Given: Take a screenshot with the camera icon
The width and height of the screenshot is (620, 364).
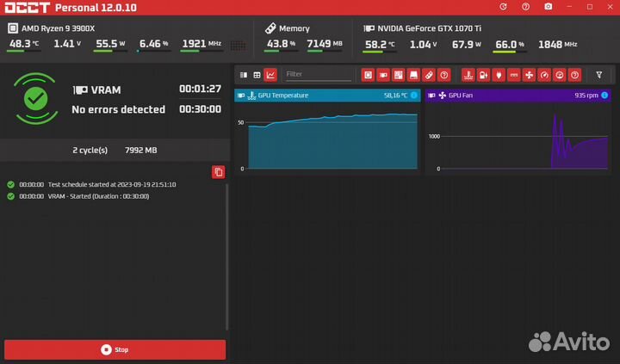Looking at the screenshot, I should (x=548, y=7).
